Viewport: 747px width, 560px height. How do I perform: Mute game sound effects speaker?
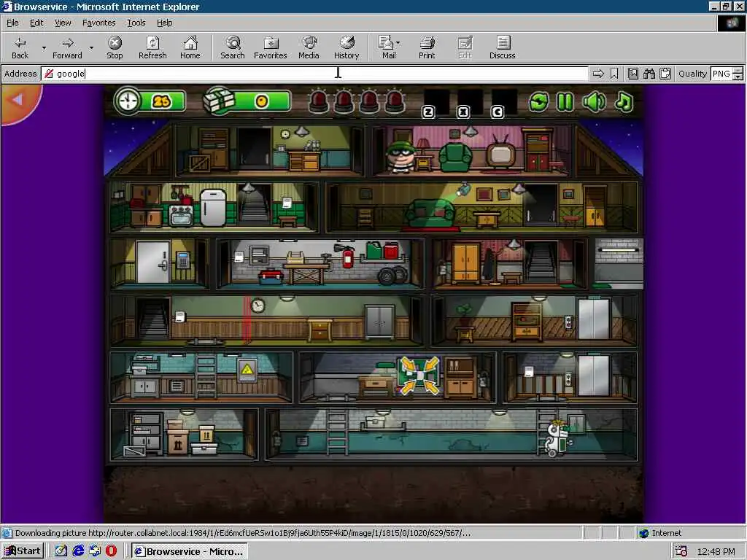point(594,101)
